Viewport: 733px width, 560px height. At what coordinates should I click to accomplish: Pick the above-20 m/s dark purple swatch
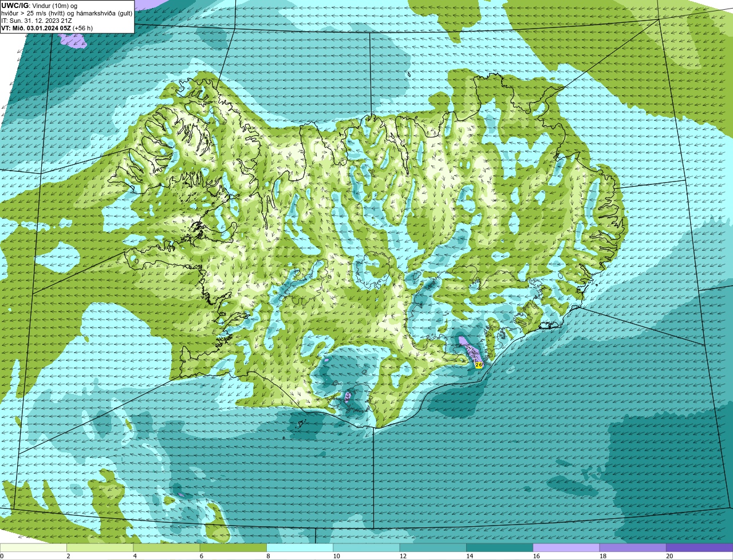(x=699, y=547)
